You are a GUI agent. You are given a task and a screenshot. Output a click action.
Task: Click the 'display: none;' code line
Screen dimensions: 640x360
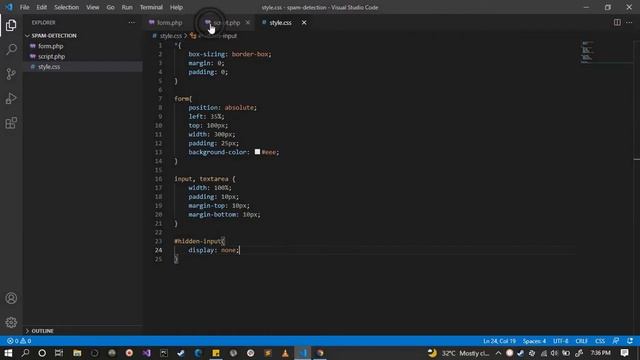coord(213,250)
